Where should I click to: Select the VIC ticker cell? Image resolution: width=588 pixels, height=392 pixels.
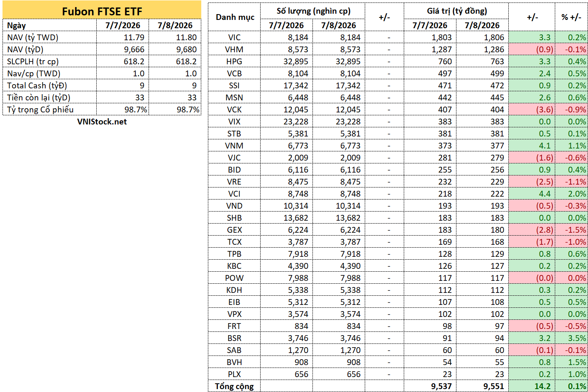[x=234, y=37]
